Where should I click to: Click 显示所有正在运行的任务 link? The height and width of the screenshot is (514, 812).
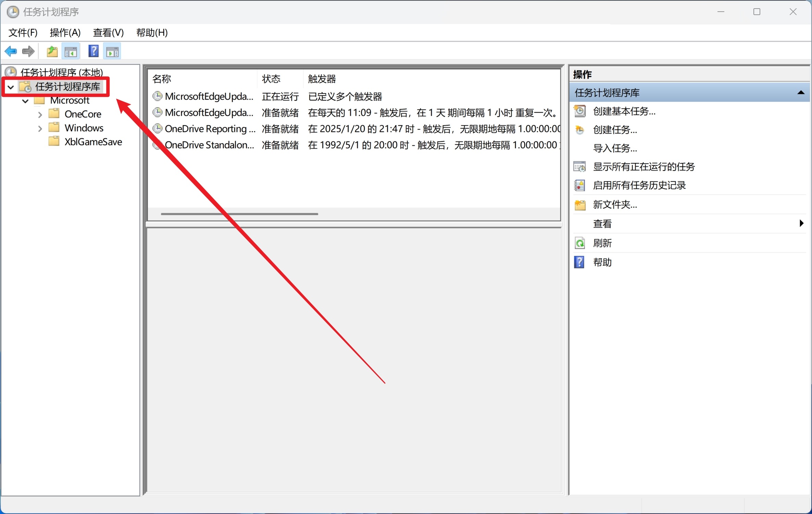tap(644, 167)
